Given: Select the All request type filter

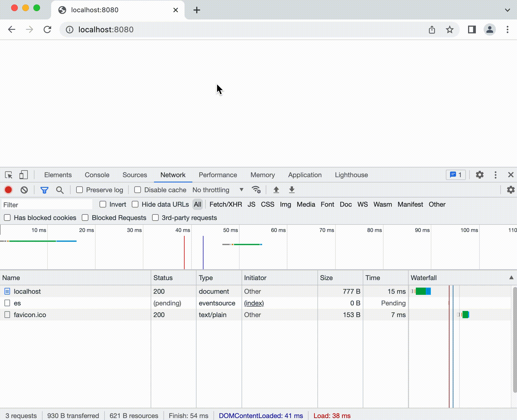Looking at the screenshot, I should pyautogui.click(x=198, y=204).
